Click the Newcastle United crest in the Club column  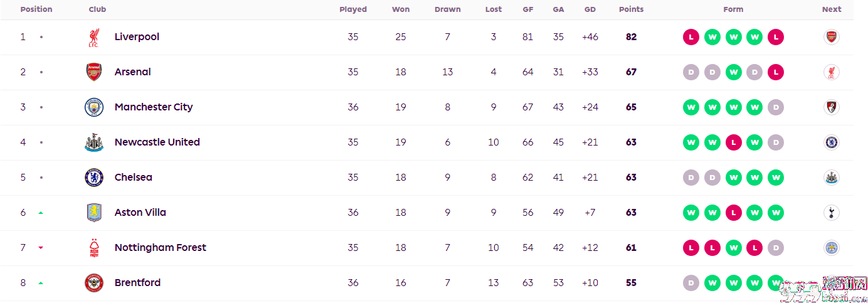coord(94,142)
